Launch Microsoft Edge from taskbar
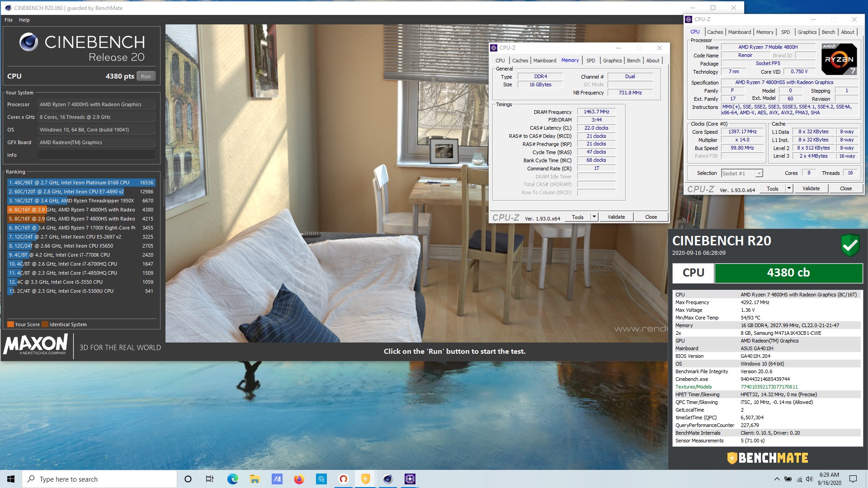The height and width of the screenshot is (488, 868). click(232, 479)
